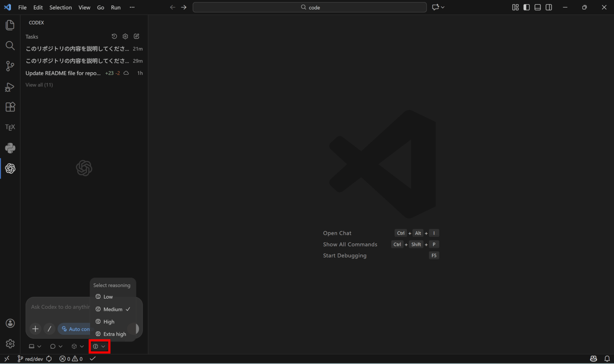614x364 pixels.
Task: Start a new task with the edit icon
Action: 136,36
